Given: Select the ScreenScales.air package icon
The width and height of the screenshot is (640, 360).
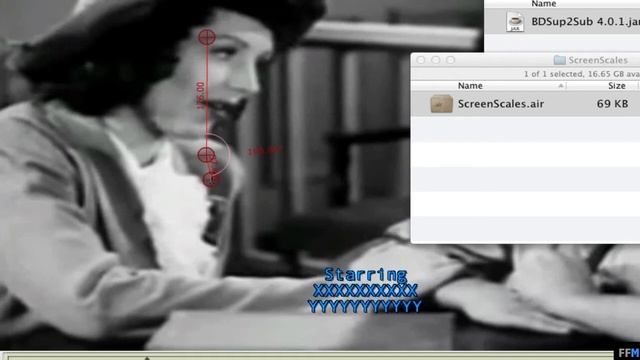Looking at the screenshot, I should coord(441,104).
